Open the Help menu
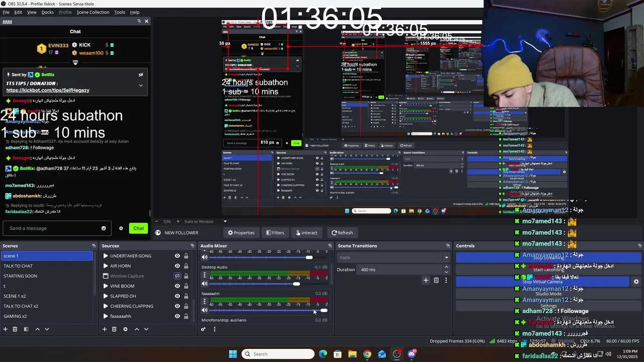This screenshot has width=644, height=362. pyautogui.click(x=135, y=12)
